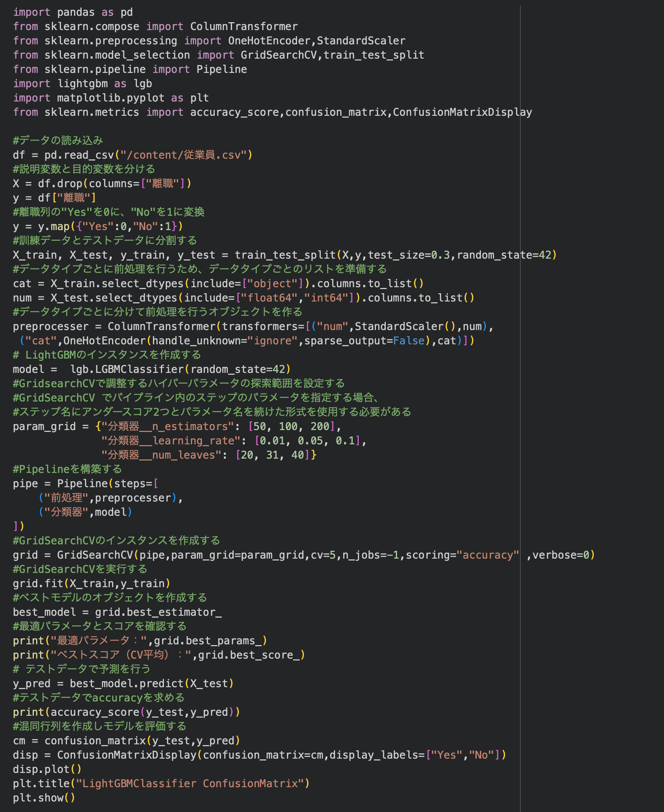
Task: Click 'grid.best_score_' in the print statement
Action: (249, 655)
